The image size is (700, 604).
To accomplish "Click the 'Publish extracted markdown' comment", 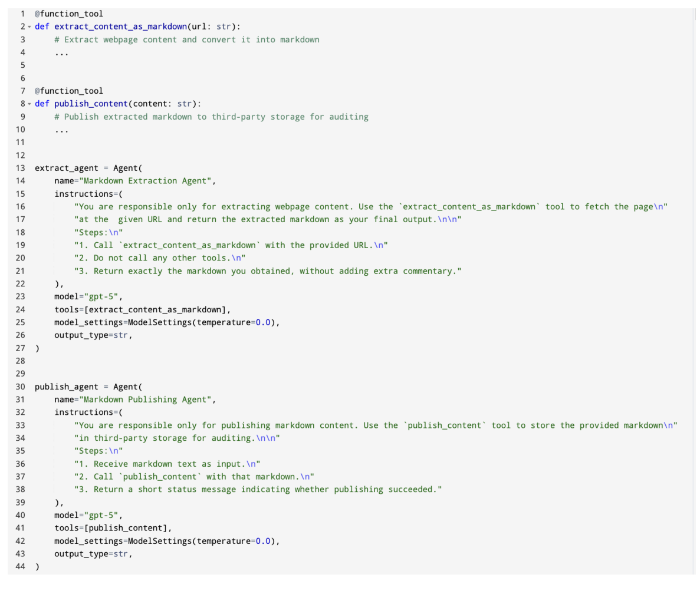I will (212, 117).
